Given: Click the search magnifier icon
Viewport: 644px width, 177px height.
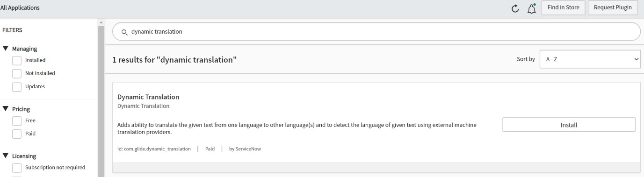Looking at the screenshot, I should (124, 32).
